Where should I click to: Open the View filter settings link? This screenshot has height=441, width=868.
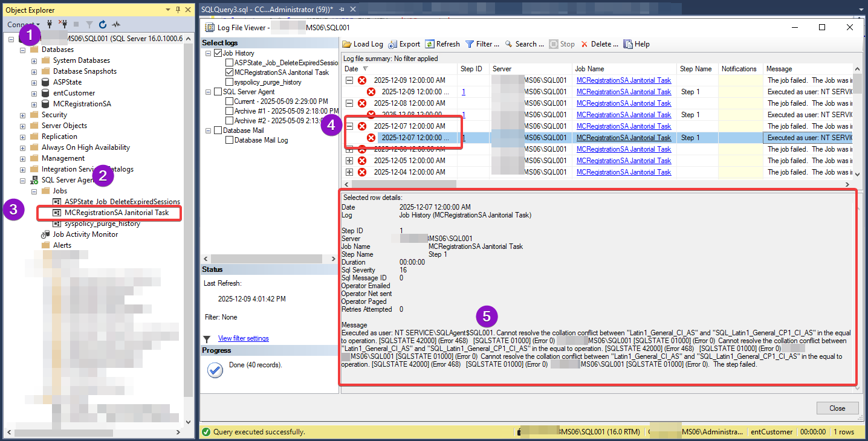pyautogui.click(x=243, y=338)
